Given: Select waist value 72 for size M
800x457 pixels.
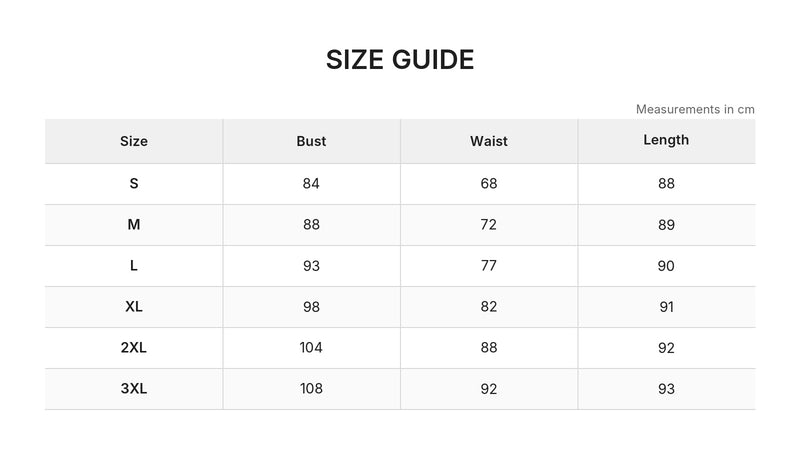Looking at the screenshot, I should coord(488,224).
